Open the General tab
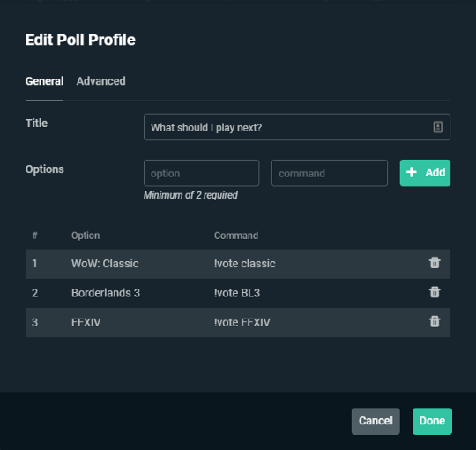 coord(45,81)
